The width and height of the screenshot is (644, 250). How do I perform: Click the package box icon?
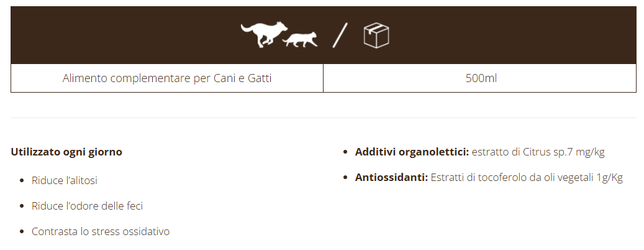point(376,35)
